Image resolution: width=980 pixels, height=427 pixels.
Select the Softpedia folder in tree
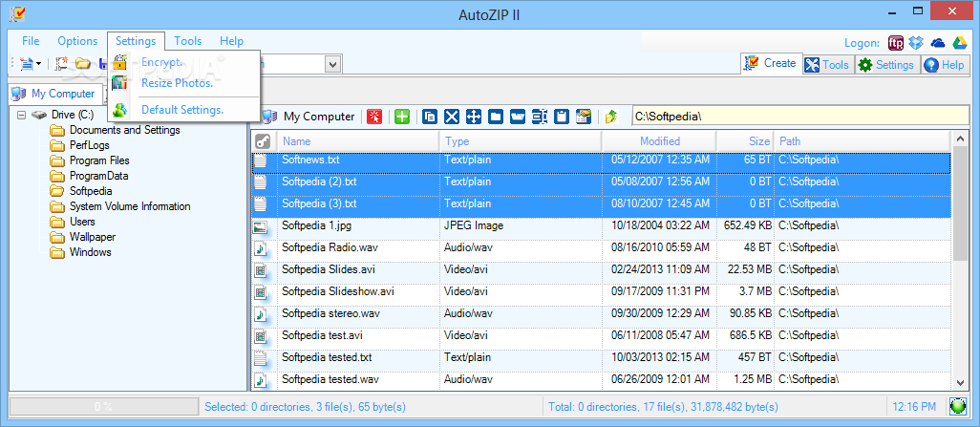pos(91,191)
